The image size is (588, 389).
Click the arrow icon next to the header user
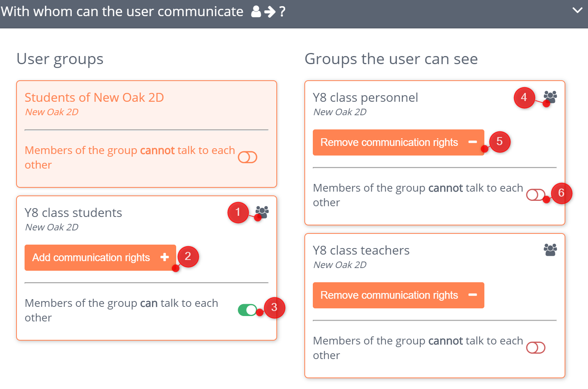pos(270,12)
